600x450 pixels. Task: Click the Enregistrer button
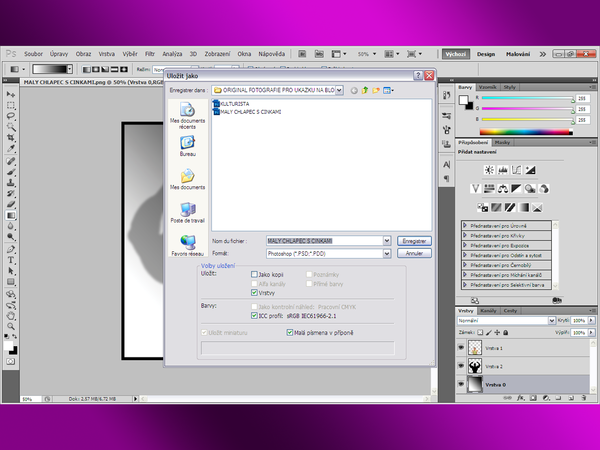click(414, 241)
